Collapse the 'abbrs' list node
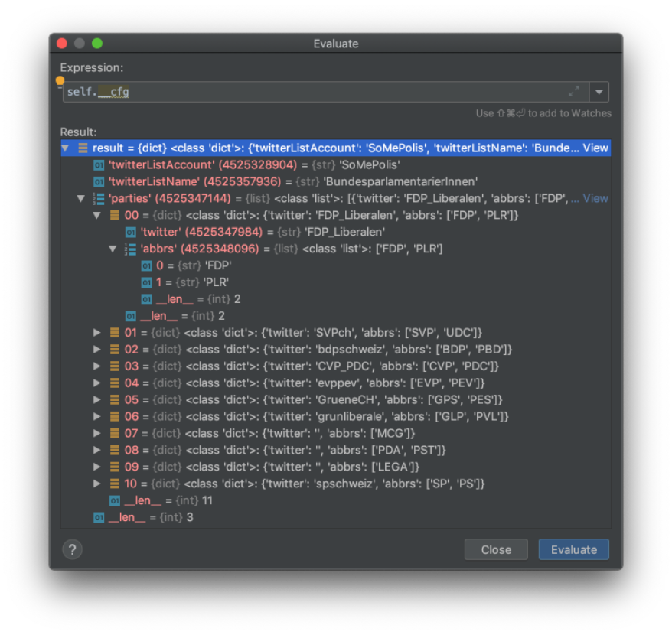672x635 pixels. click(x=113, y=249)
